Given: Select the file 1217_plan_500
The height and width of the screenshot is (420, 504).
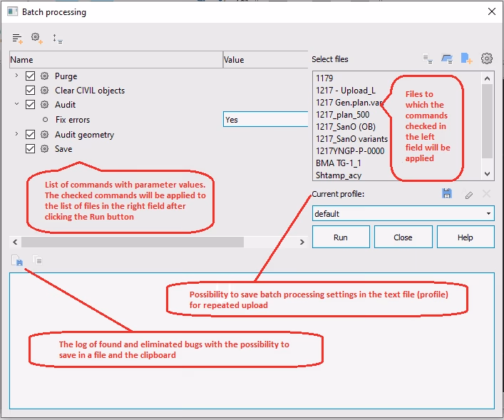Looking at the screenshot, I should pyautogui.click(x=343, y=115).
